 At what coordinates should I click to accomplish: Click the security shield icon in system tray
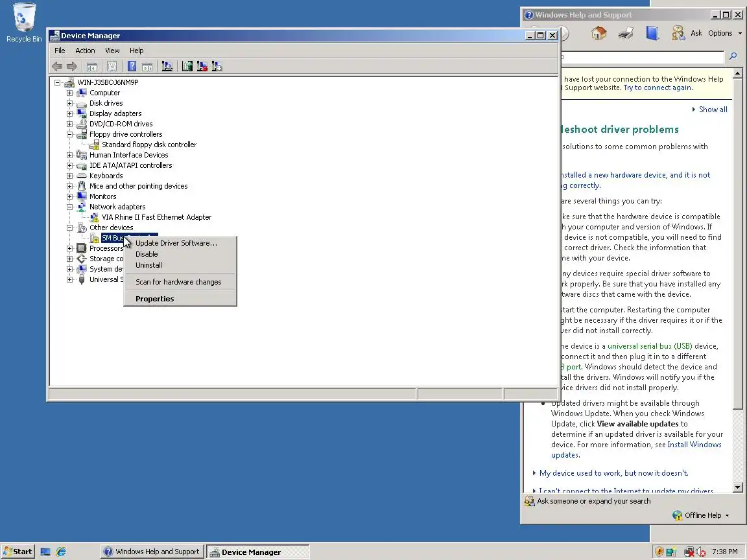tap(659, 552)
